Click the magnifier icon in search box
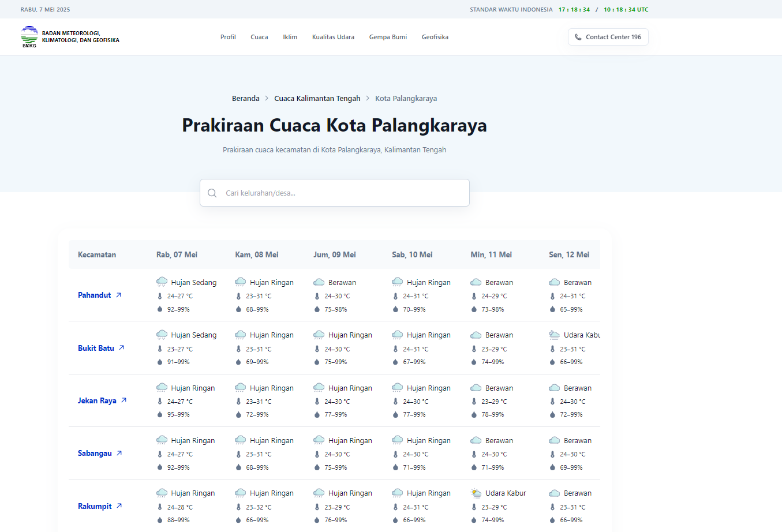This screenshot has width=782, height=532. tap(212, 193)
